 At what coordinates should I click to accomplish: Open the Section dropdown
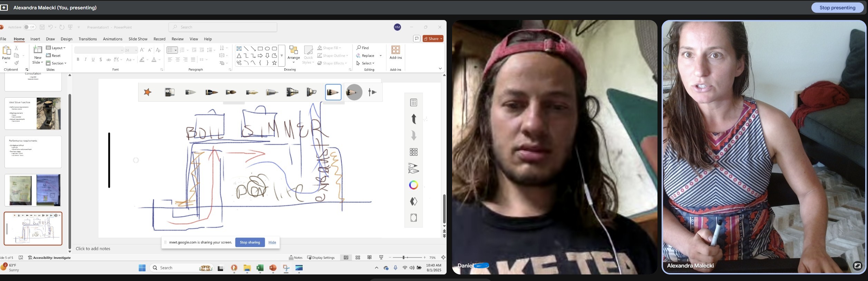pos(57,63)
